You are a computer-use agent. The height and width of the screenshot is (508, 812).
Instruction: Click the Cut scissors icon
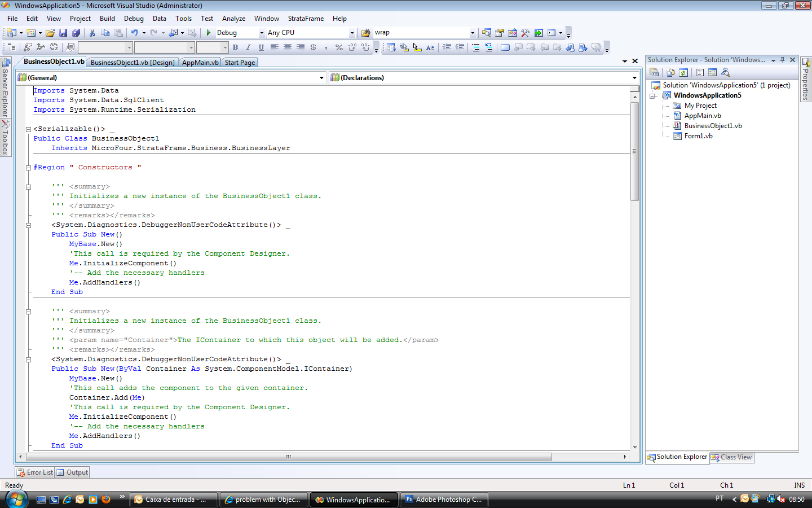tap(92, 33)
